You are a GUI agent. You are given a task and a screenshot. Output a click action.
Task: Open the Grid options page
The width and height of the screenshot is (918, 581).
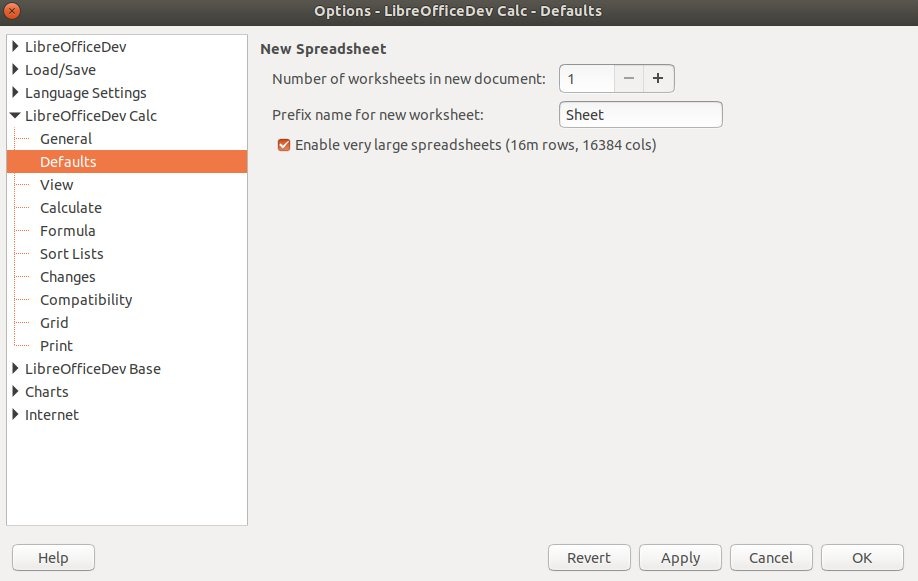click(54, 323)
